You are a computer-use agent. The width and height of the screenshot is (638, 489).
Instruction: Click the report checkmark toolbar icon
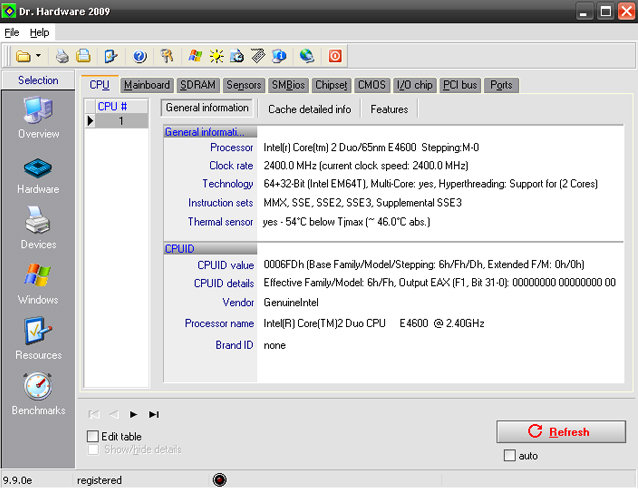111,56
